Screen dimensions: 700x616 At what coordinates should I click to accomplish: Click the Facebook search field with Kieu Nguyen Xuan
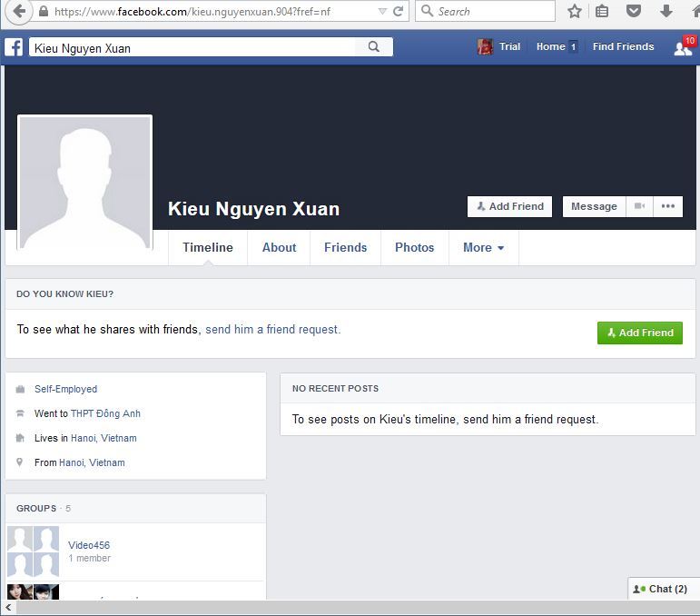(192, 47)
